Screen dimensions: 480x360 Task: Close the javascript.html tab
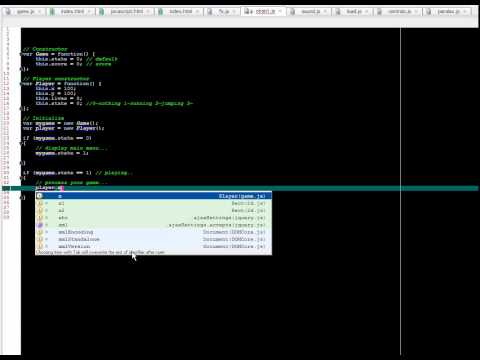coord(148,11)
